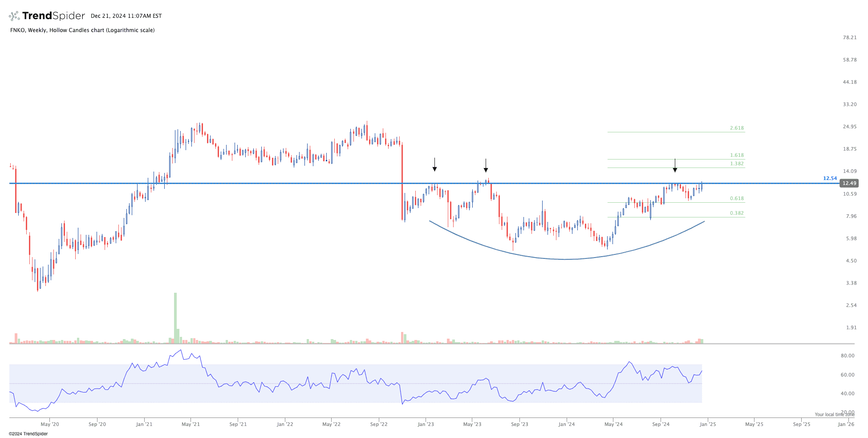Select the curved rounded-bottom trend arc
Image resolution: width=868 pixels, height=438 pixels.
click(565, 259)
